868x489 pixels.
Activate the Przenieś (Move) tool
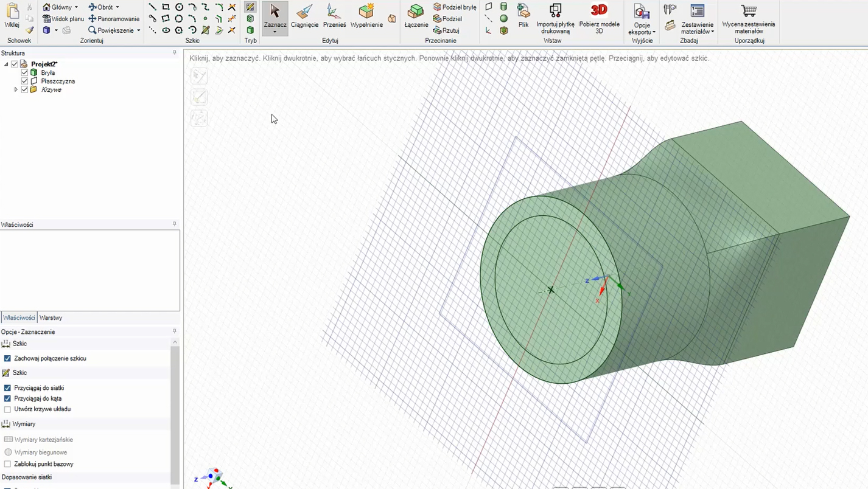334,16
